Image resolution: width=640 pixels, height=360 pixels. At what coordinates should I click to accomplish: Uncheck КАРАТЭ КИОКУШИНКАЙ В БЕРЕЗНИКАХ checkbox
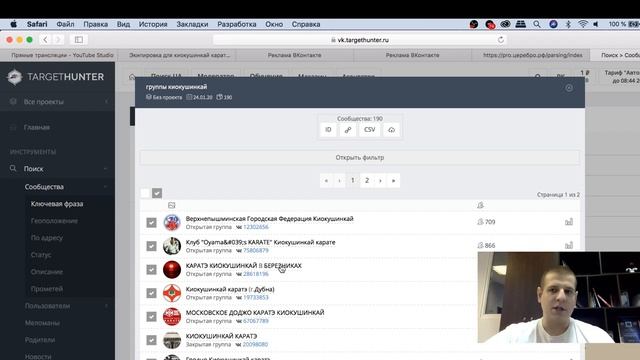tap(151, 269)
